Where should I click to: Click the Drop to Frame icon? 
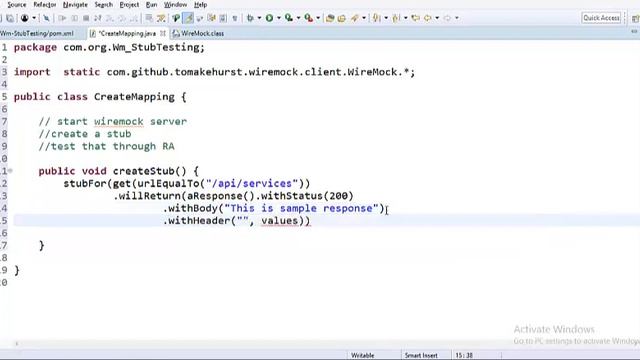coord(149,18)
